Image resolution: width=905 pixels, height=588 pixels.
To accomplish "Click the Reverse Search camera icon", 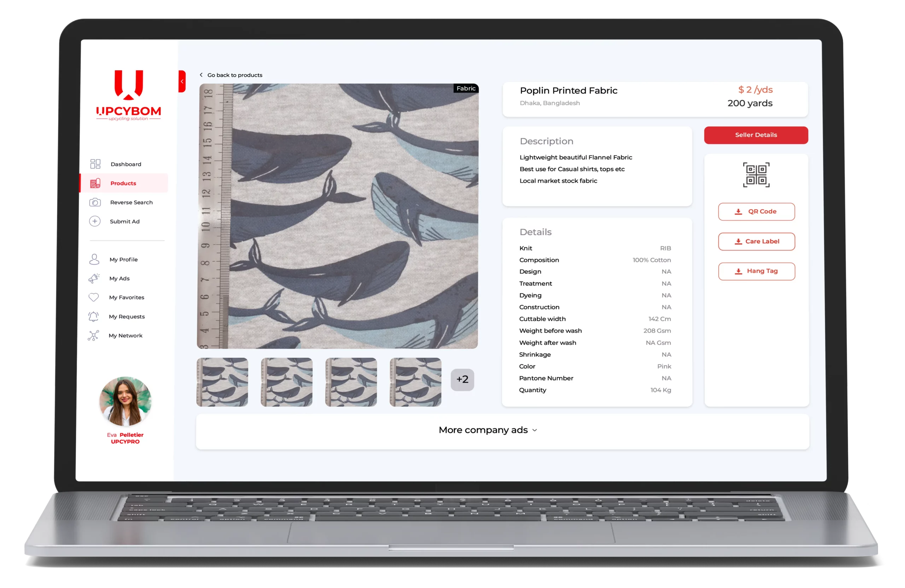I will click(95, 202).
